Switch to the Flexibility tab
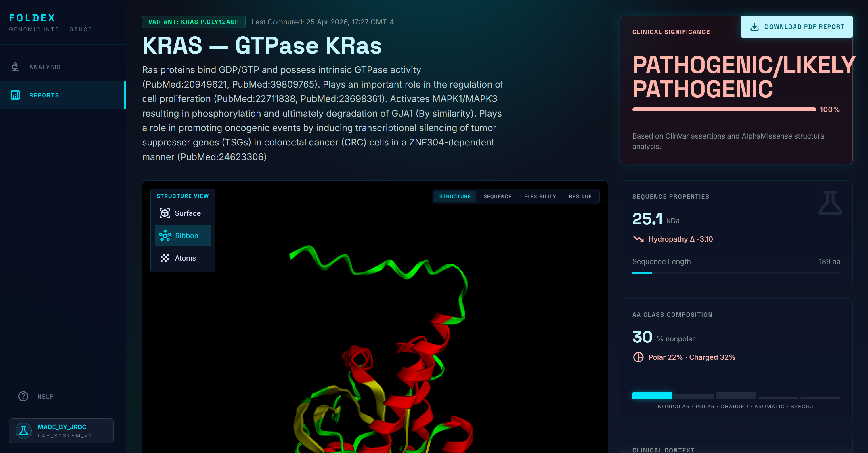868x453 pixels. (x=540, y=196)
